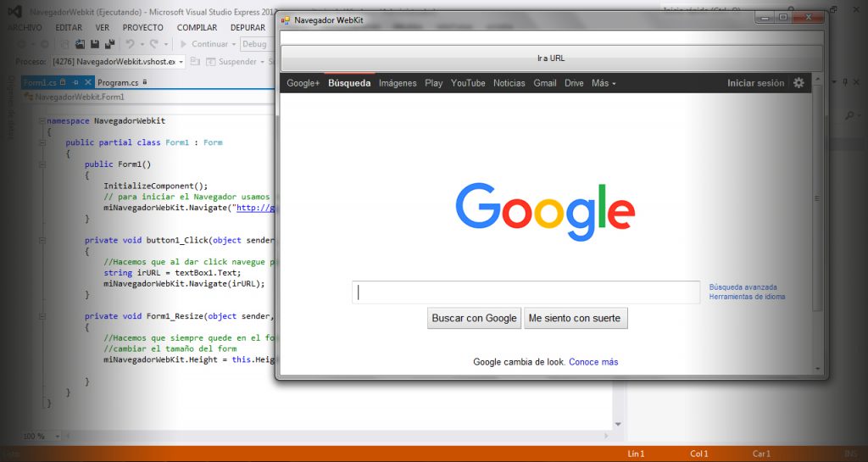The image size is (868, 462).
Task: Collapse the button1_Click method block
Action: (x=42, y=240)
